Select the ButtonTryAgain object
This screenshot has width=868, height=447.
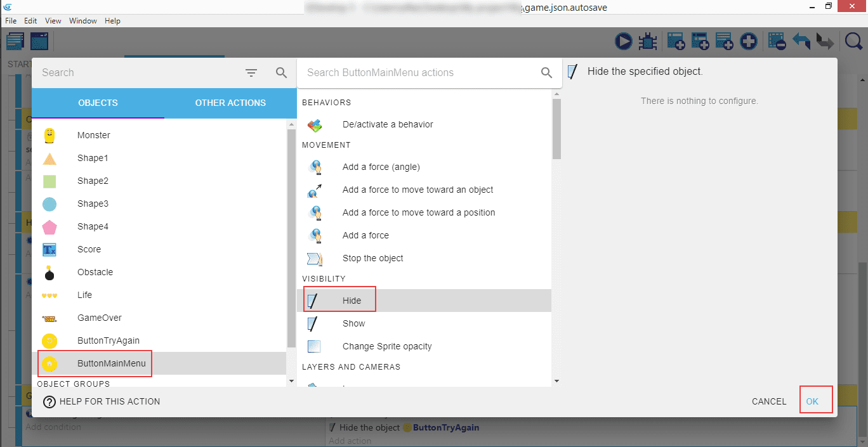pyautogui.click(x=108, y=340)
